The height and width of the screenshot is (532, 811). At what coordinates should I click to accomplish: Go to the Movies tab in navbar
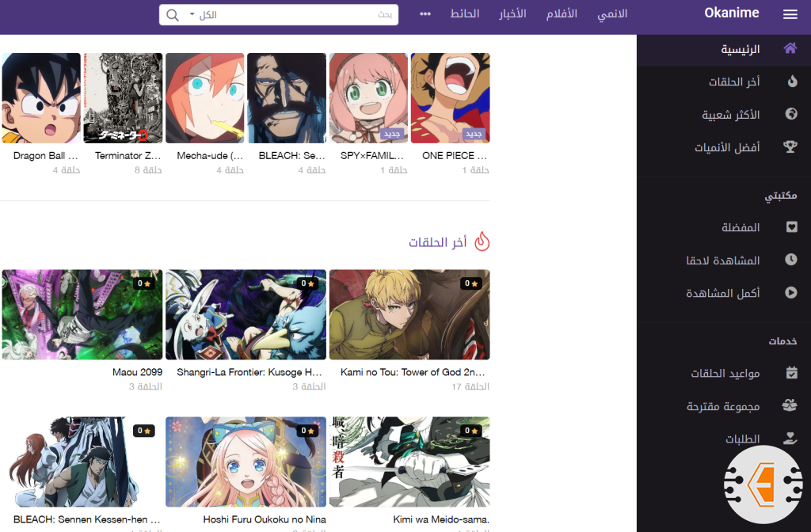point(562,14)
